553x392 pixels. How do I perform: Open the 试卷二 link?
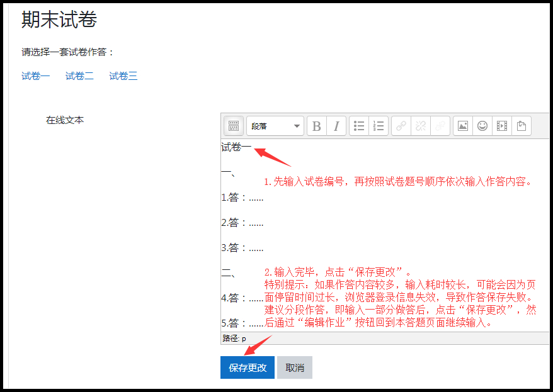point(79,76)
